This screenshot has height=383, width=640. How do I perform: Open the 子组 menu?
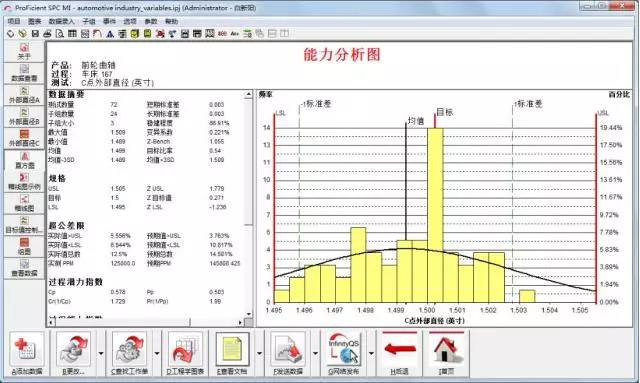click(89, 21)
